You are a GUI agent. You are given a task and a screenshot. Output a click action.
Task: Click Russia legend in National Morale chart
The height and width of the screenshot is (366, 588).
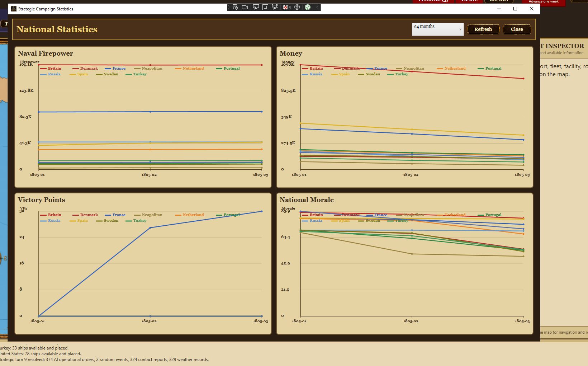pyautogui.click(x=312, y=221)
